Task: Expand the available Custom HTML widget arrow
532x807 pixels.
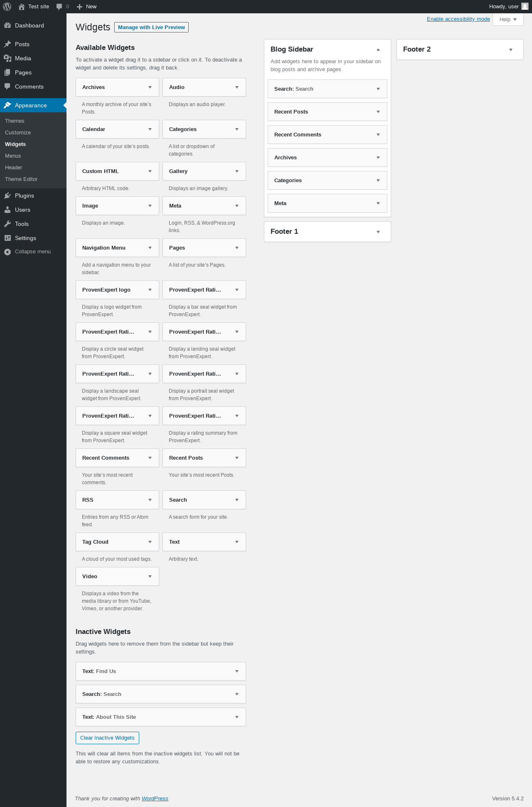Action: (x=150, y=171)
